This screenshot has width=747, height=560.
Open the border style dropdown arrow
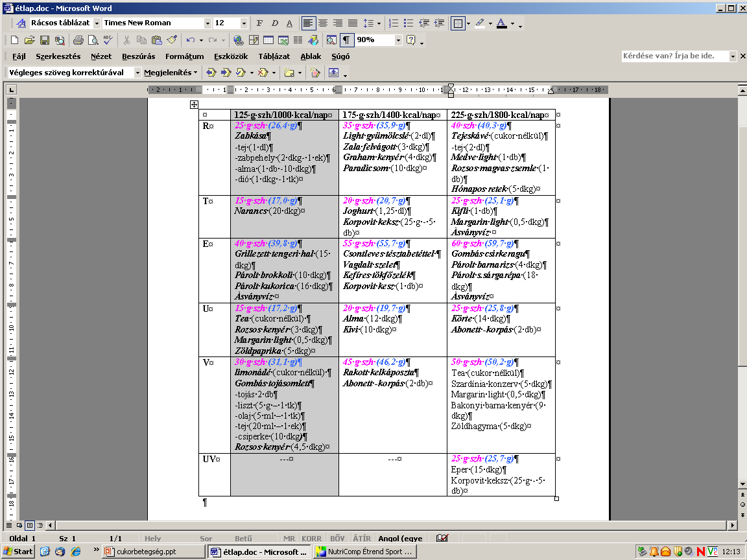pos(468,23)
